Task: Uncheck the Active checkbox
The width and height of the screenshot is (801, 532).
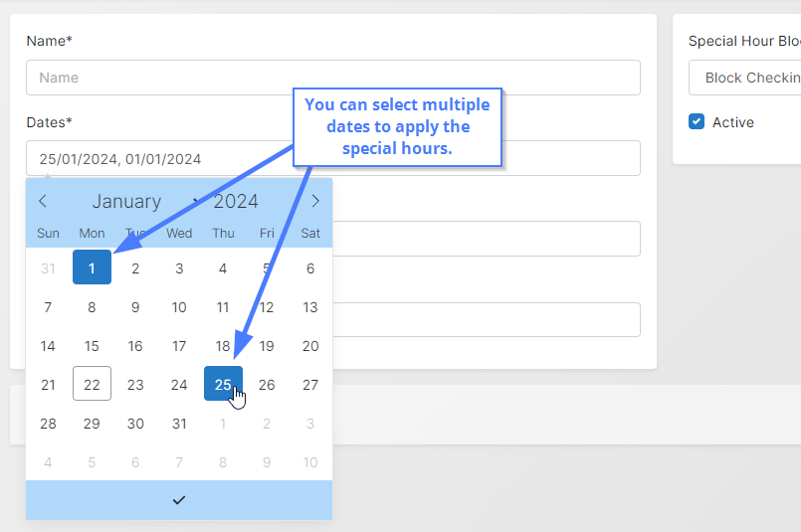Action: (697, 122)
